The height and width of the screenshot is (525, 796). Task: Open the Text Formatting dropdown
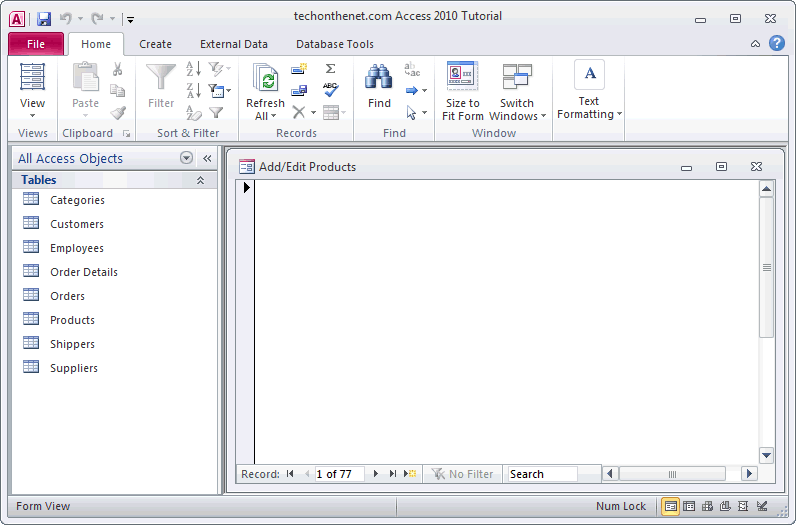(589, 90)
